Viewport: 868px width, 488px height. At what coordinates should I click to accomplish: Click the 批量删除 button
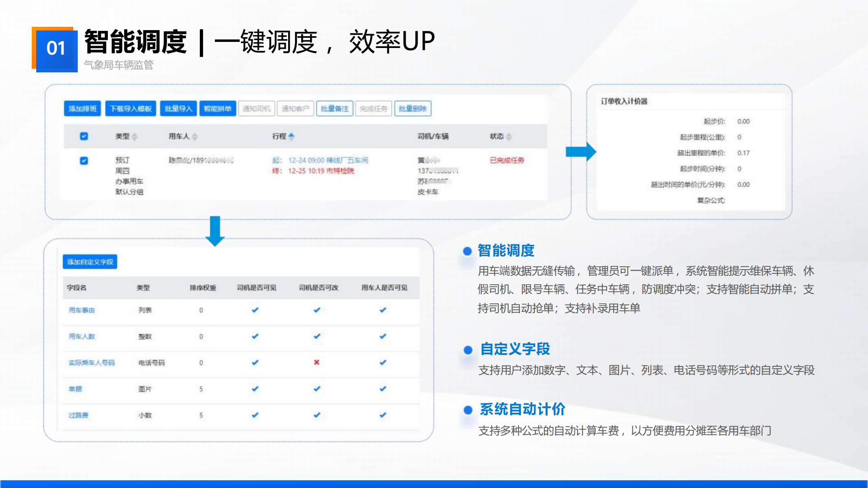click(413, 109)
